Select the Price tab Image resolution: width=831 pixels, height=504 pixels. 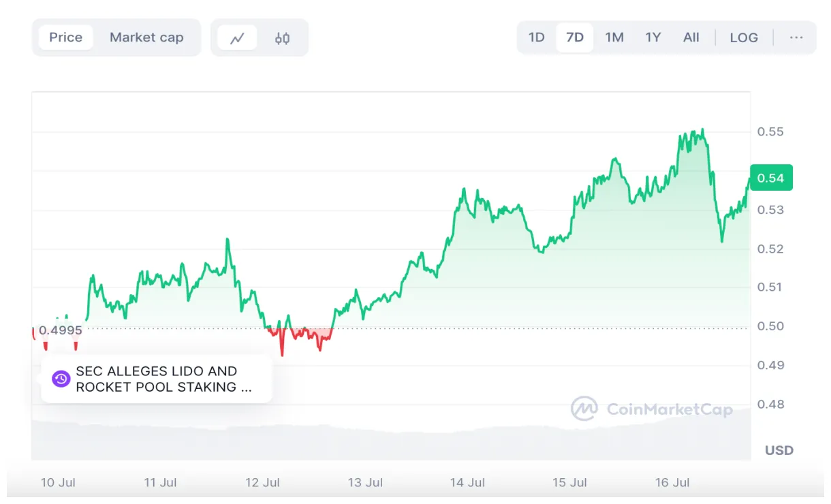(x=65, y=37)
